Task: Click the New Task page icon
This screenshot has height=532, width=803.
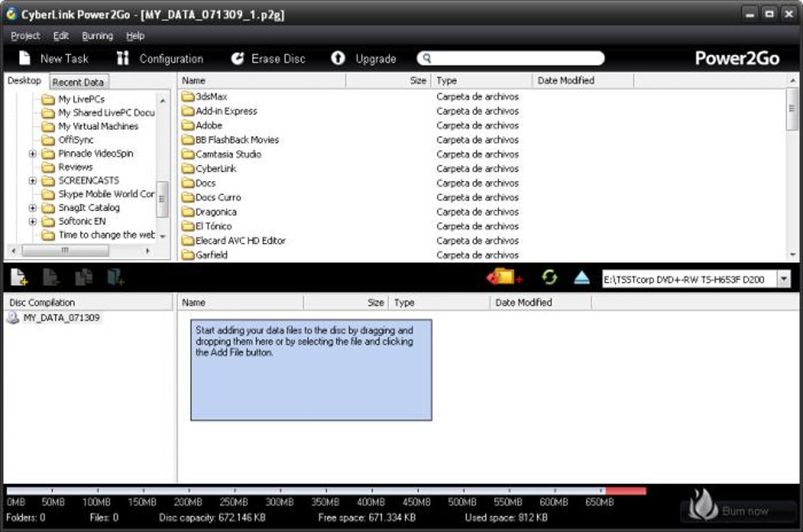Action: tap(24, 58)
